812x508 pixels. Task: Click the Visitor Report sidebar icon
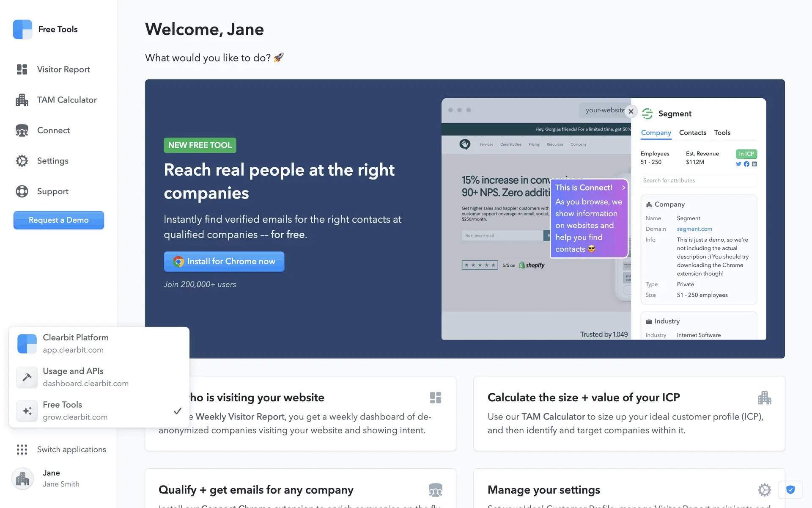pos(22,69)
